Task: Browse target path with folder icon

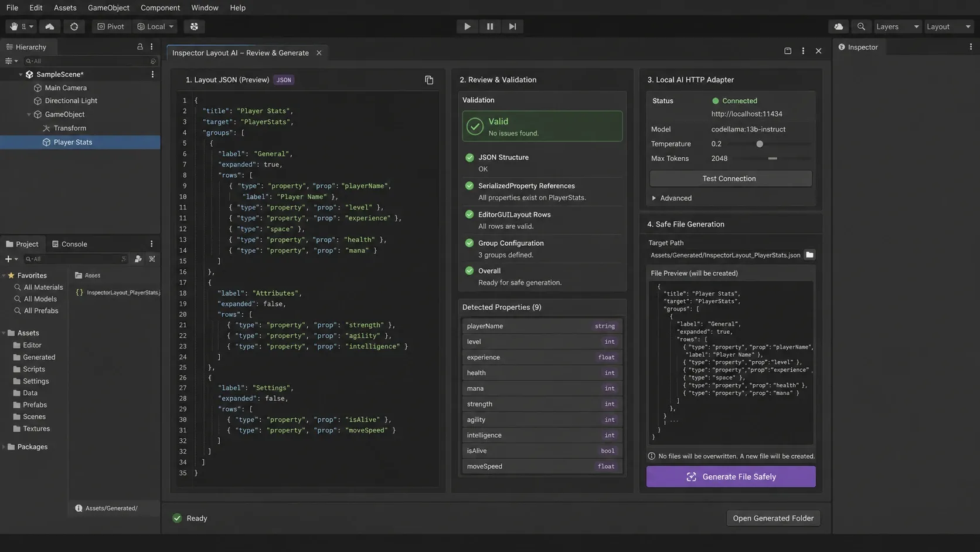Action: click(809, 255)
